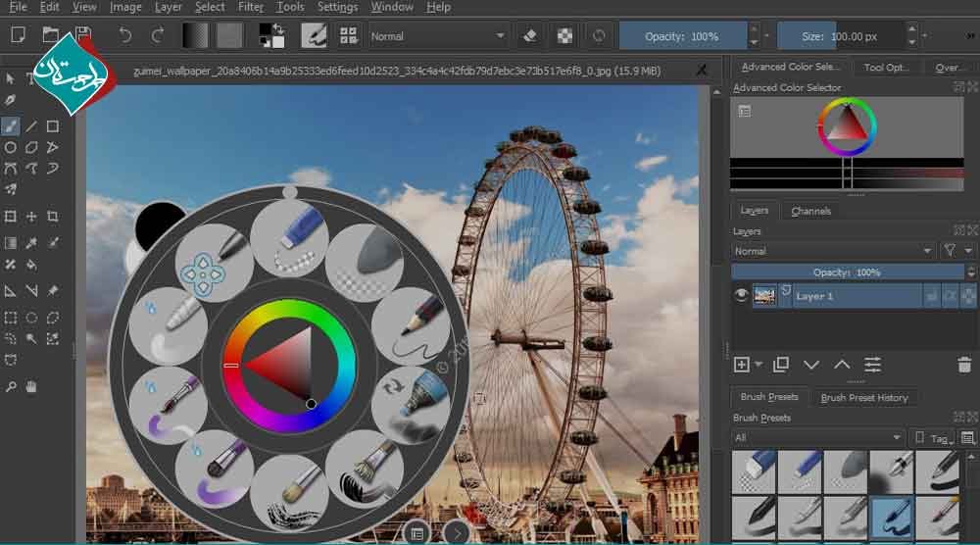Move layer down
The width and height of the screenshot is (980, 545).
[x=811, y=365]
